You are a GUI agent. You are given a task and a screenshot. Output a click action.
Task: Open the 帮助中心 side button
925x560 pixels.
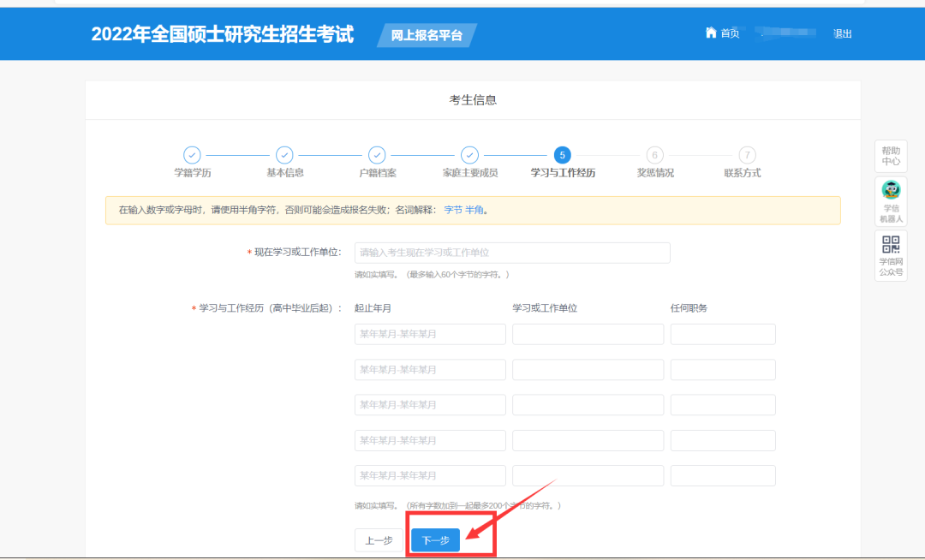point(891,156)
